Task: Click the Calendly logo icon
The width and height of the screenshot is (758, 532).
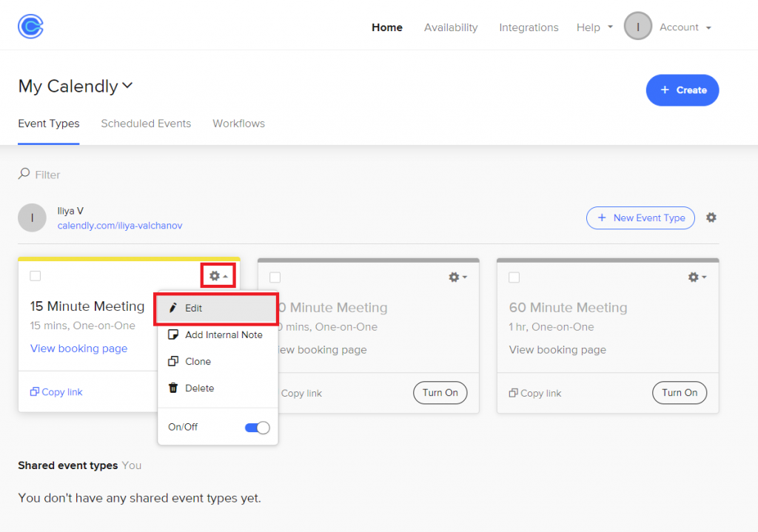Action: (30, 26)
